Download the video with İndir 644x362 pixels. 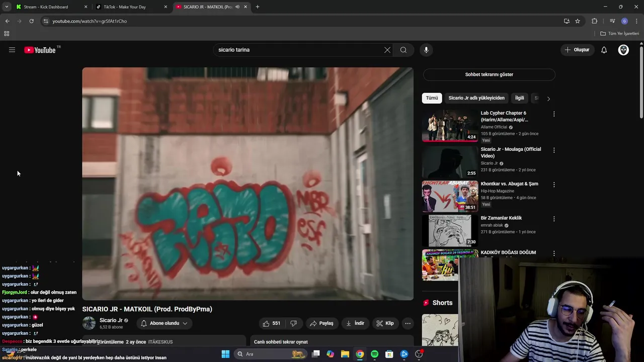click(355, 323)
